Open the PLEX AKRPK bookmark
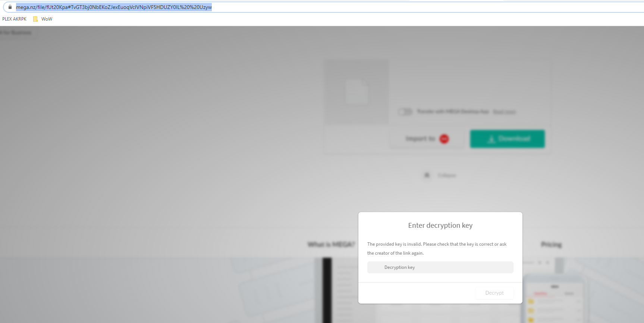This screenshot has width=644, height=323. tap(15, 19)
